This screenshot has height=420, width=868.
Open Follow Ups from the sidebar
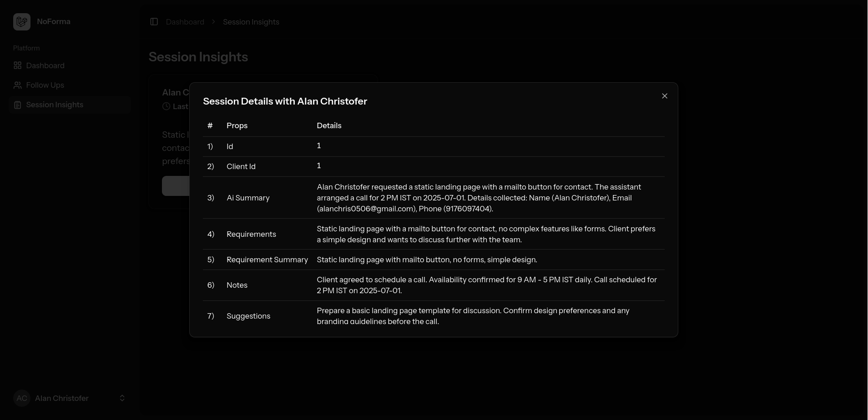point(70,85)
